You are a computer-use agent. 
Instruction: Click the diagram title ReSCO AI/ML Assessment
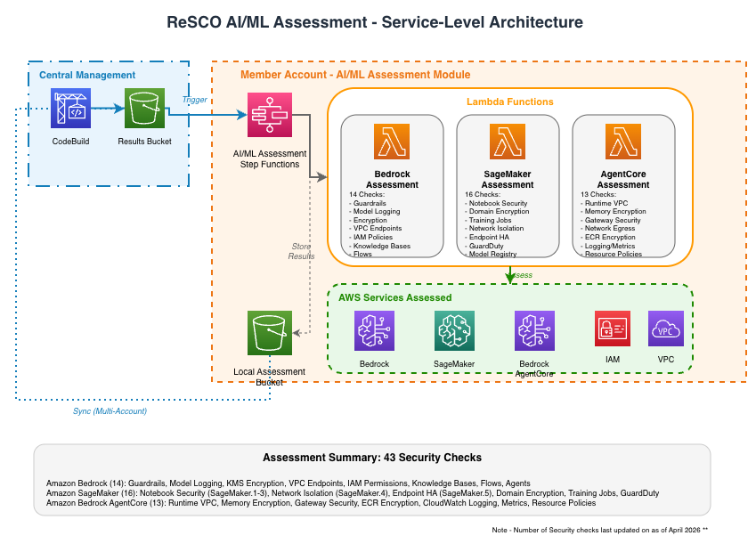click(375, 22)
